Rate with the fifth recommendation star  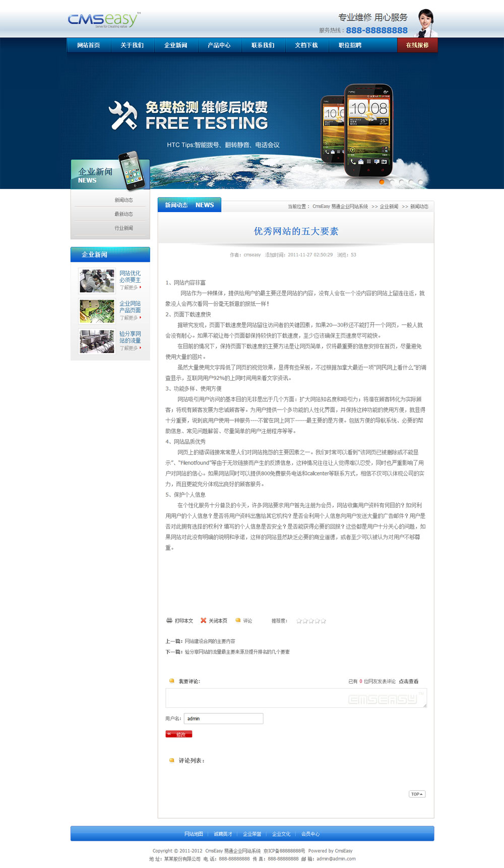(x=324, y=621)
